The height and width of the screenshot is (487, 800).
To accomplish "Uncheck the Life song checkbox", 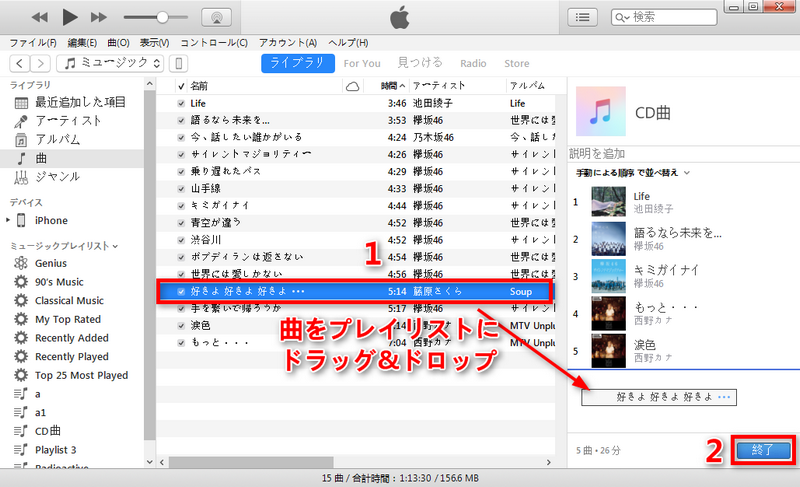I will 181,104.
